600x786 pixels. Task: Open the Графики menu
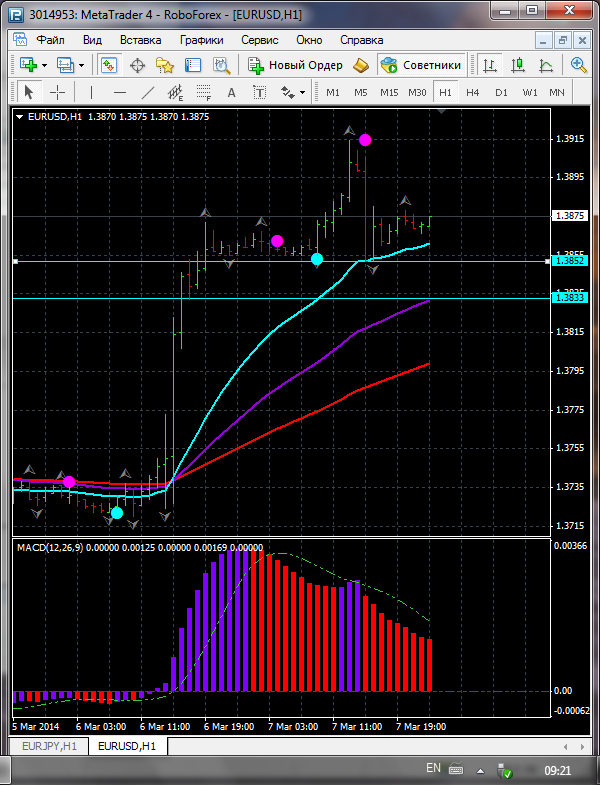[x=202, y=40]
